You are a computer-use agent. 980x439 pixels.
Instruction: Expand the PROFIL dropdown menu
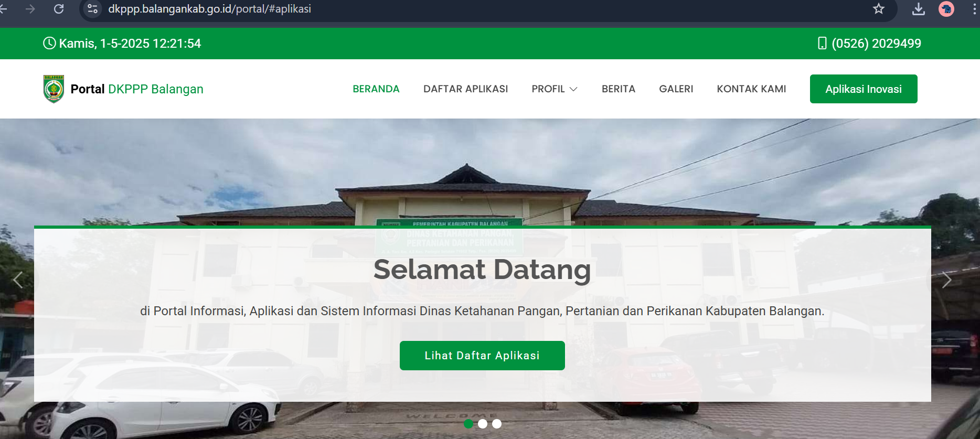[x=555, y=89]
